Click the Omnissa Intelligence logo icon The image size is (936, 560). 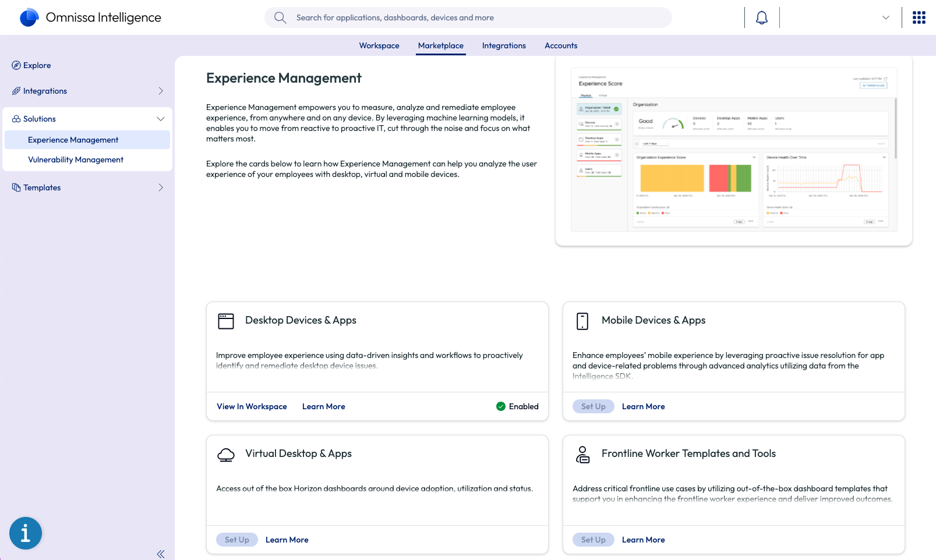click(29, 17)
